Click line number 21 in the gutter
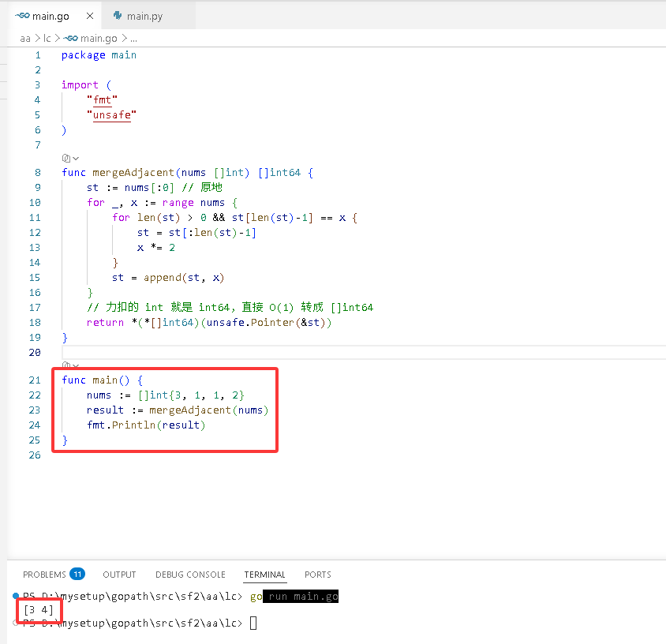This screenshot has height=644, width=666. click(35, 380)
